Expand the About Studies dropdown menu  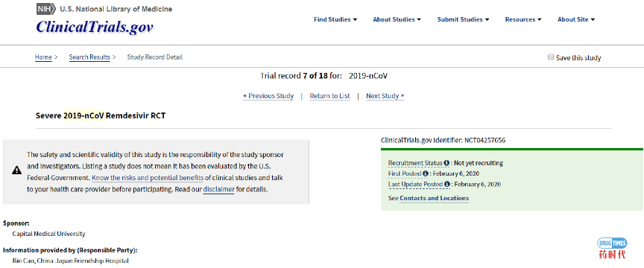[x=397, y=19]
